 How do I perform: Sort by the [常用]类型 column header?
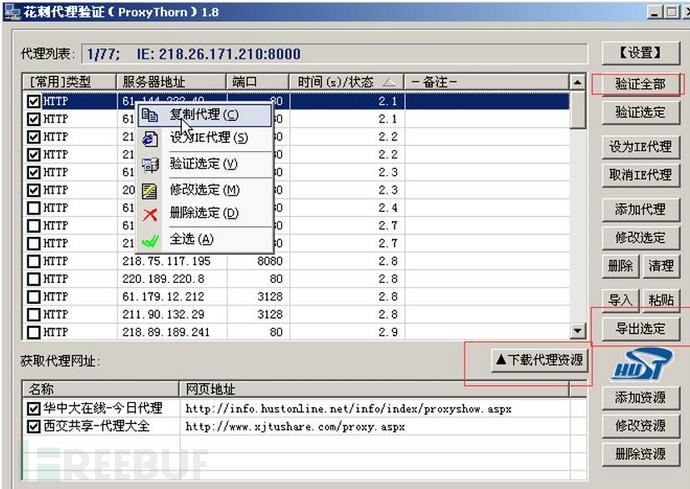click(x=69, y=82)
